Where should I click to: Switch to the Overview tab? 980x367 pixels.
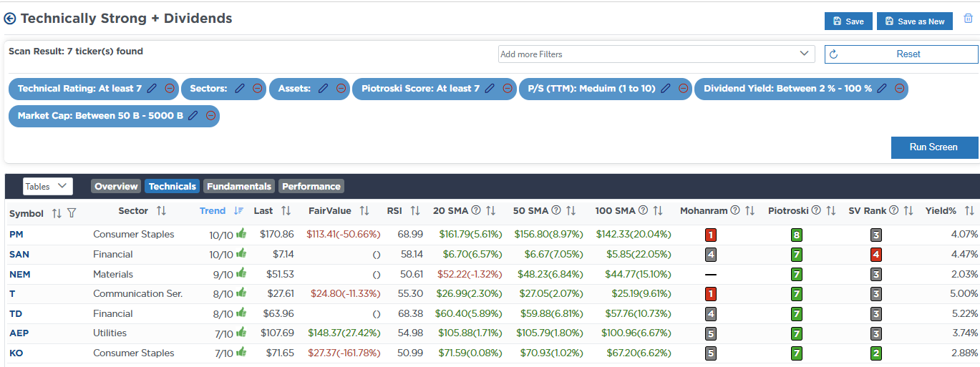click(x=116, y=186)
